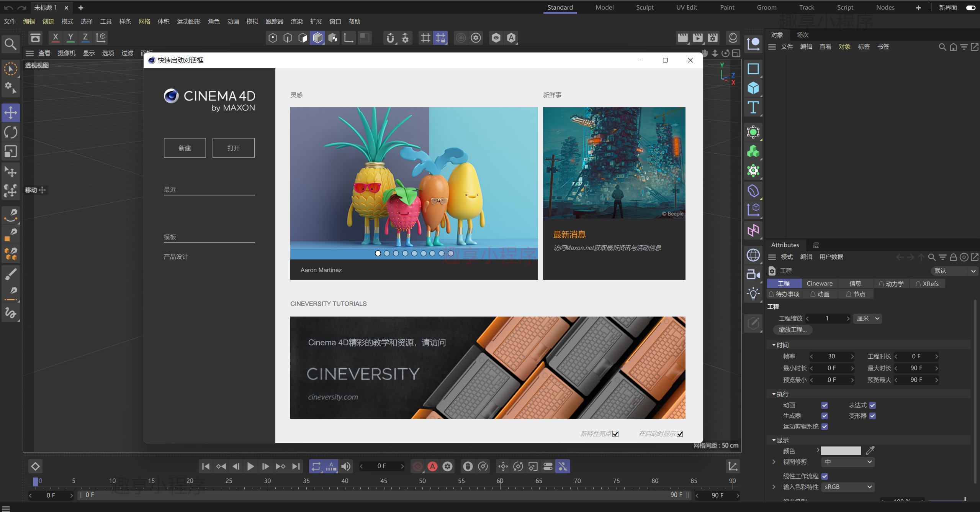Click the Play forward button
This screenshot has height=512, width=980.
tap(251, 466)
